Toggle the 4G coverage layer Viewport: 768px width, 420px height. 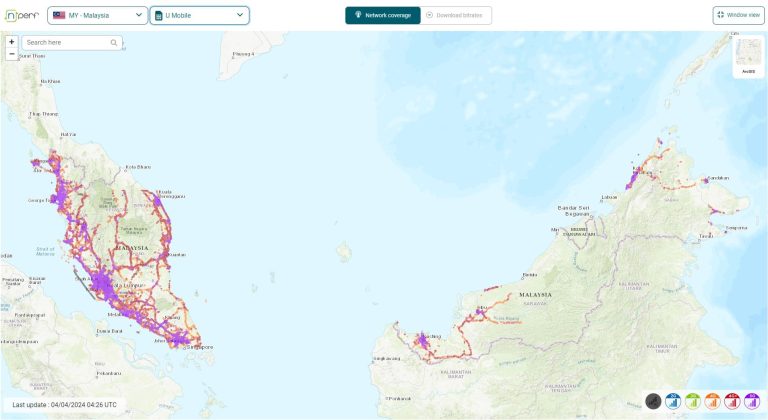(712, 401)
